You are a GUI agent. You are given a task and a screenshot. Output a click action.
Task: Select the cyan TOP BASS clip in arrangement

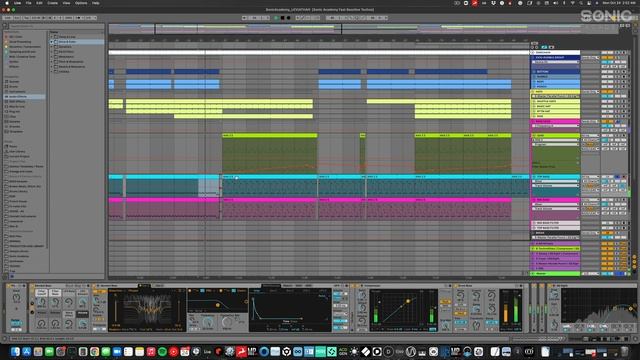pos(269,186)
